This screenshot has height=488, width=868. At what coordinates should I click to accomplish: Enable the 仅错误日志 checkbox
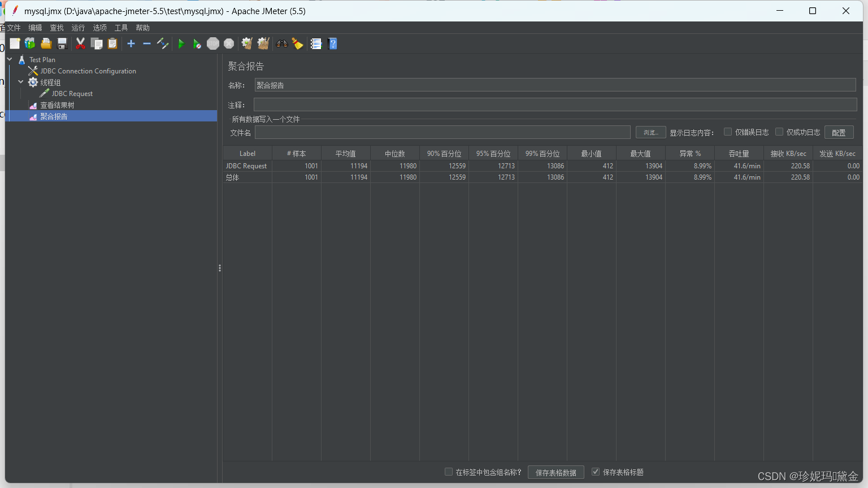point(728,132)
